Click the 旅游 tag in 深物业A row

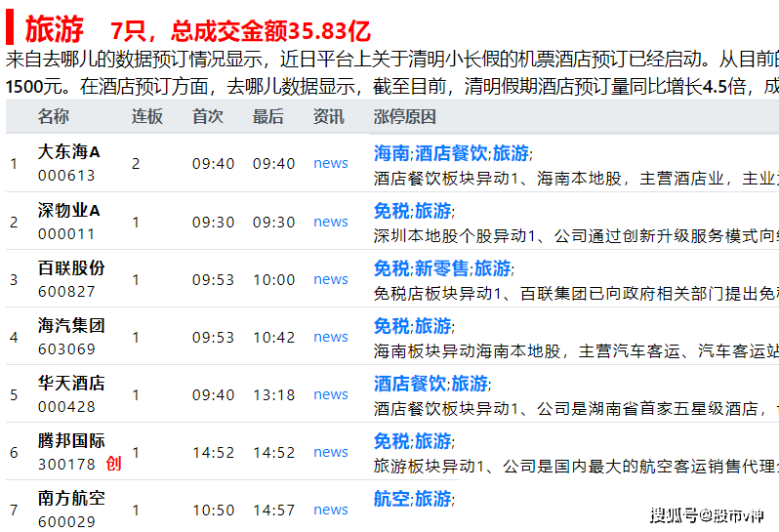click(x=432, y=211)
